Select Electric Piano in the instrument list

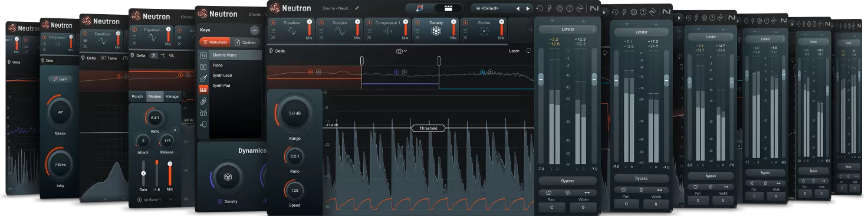click(236, 55)
